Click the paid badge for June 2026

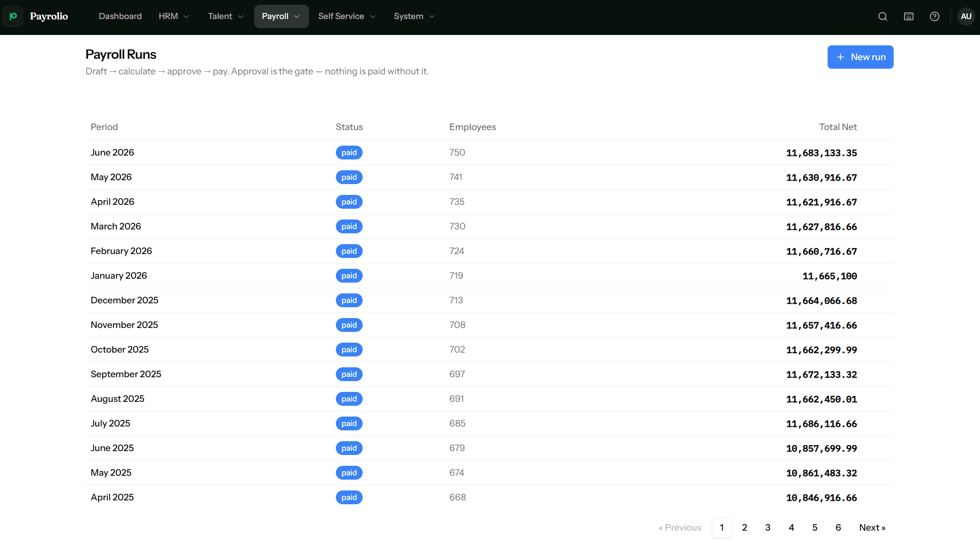point(349,153)
